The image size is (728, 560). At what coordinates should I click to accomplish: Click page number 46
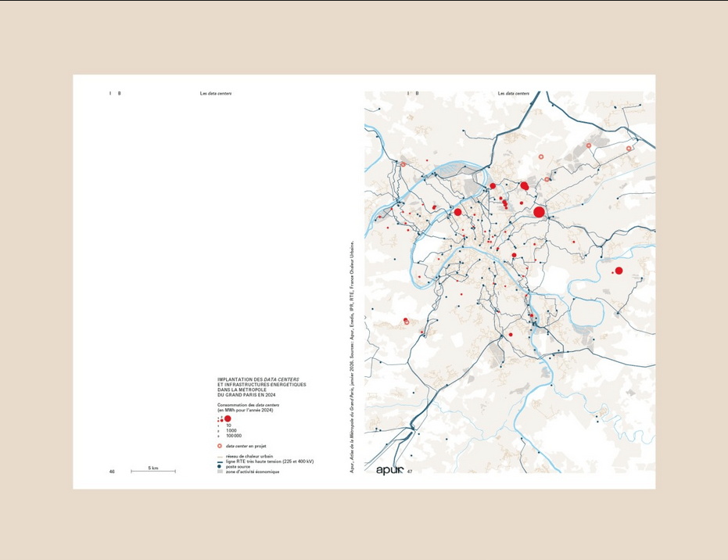tap(112, 472)
